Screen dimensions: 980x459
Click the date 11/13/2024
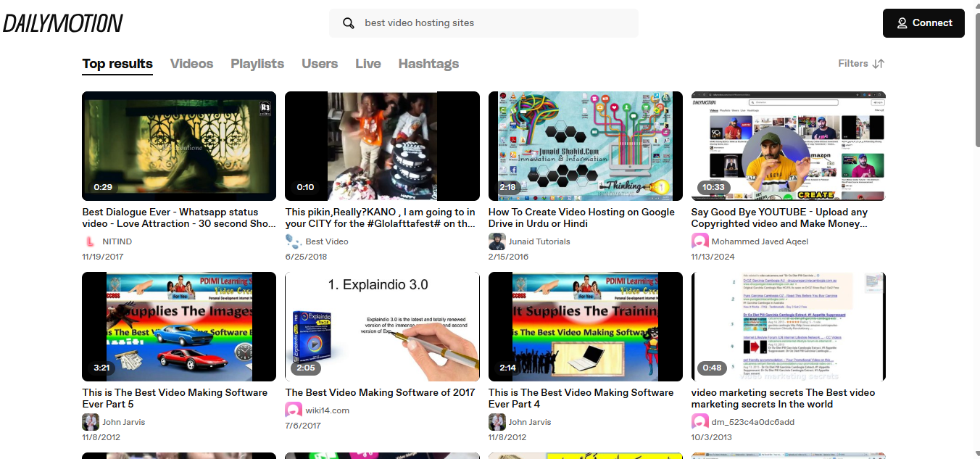tap(713, 257)
